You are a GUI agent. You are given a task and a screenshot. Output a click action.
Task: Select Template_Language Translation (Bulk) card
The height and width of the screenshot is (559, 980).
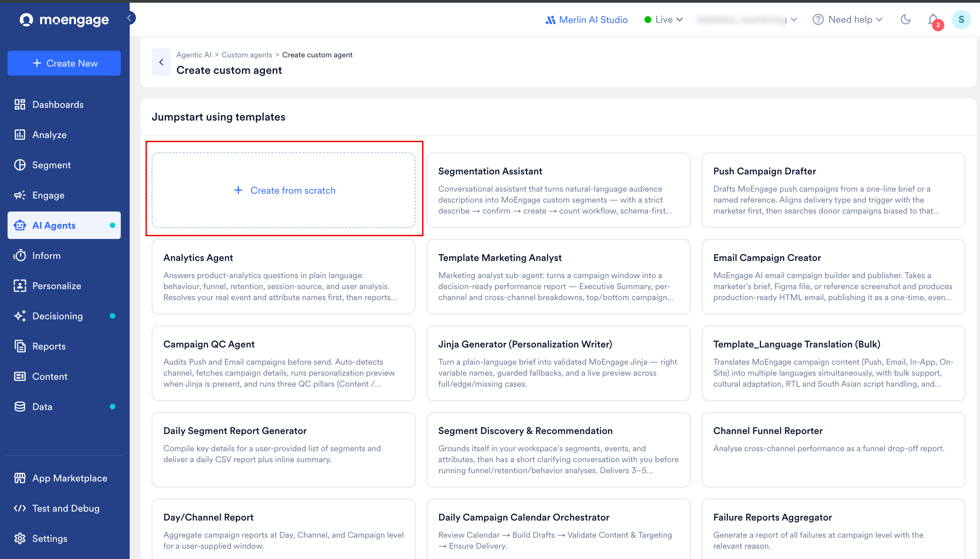(833, 363)
